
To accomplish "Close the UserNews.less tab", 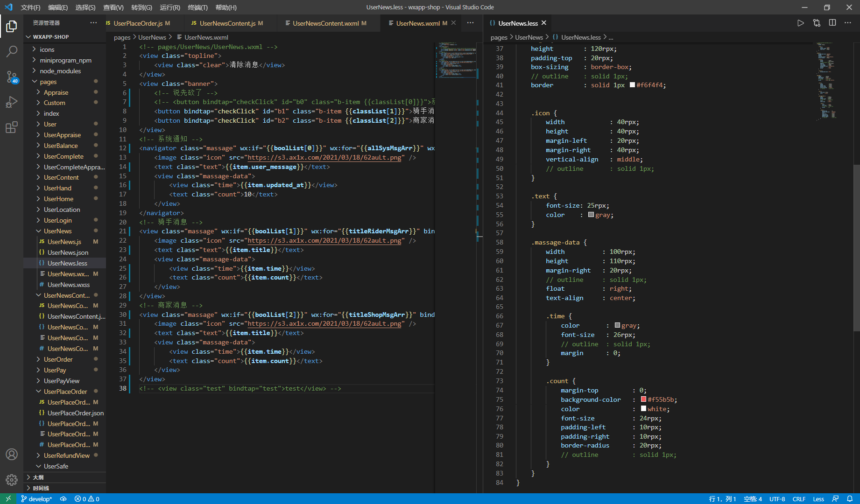I will point(544,23).
